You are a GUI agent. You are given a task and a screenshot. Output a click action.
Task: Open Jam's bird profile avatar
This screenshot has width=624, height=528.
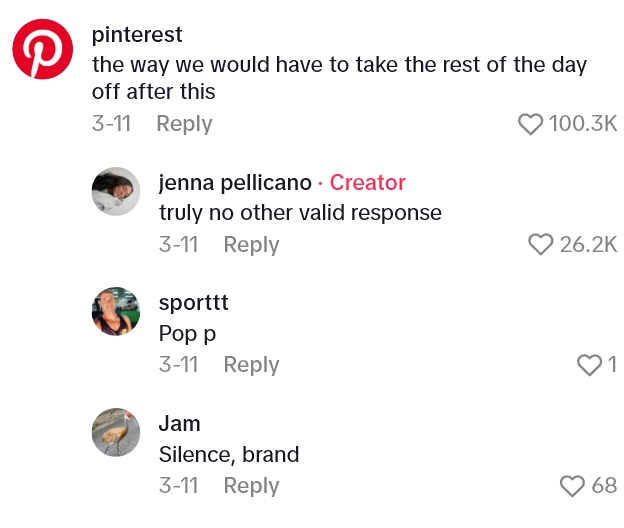[115, 432]
